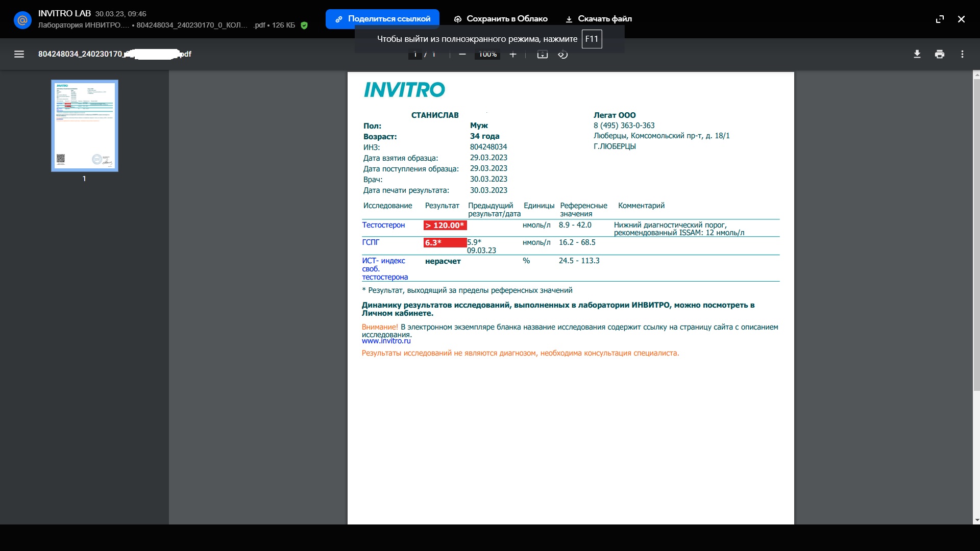Click the zoom out minus icon
The width and height of the screenshot is (980, 551).
pos(462,55)
